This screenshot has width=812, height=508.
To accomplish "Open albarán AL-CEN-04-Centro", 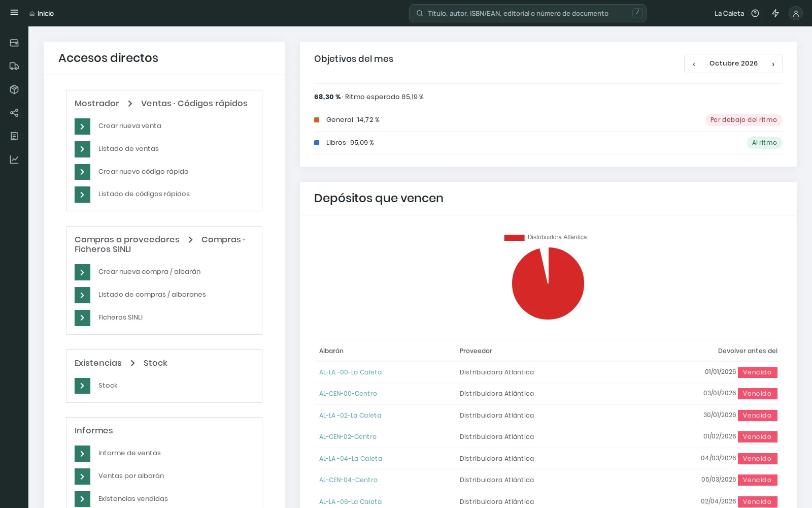I will click(x=348, y=480).
